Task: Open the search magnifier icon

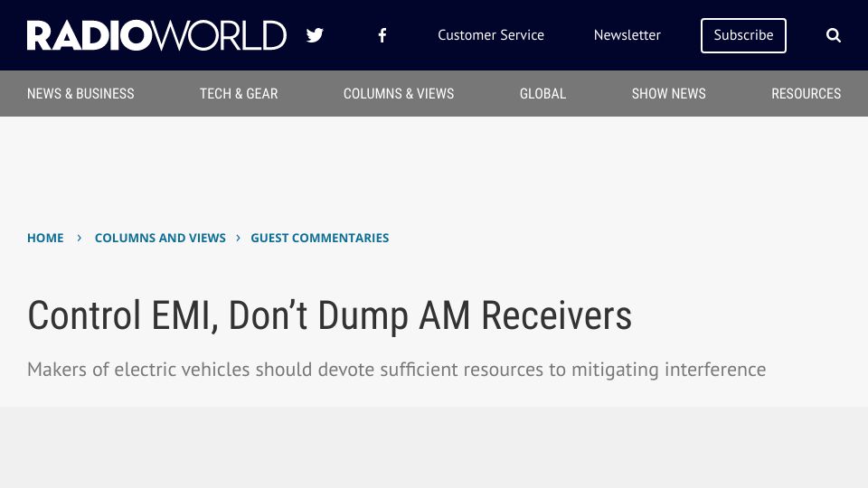Action: tap(833, 35)
